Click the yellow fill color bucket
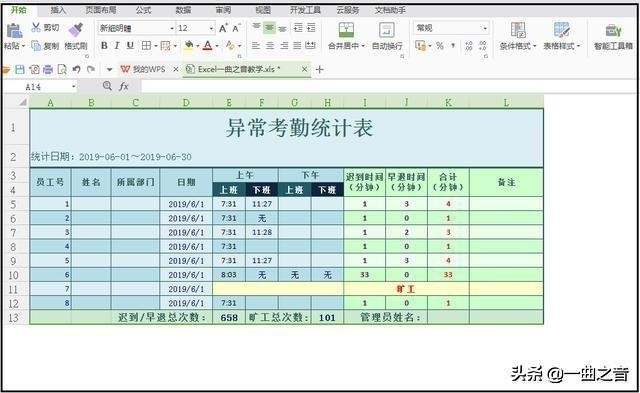This screenshot has width=640, height=393. (189, 45)
